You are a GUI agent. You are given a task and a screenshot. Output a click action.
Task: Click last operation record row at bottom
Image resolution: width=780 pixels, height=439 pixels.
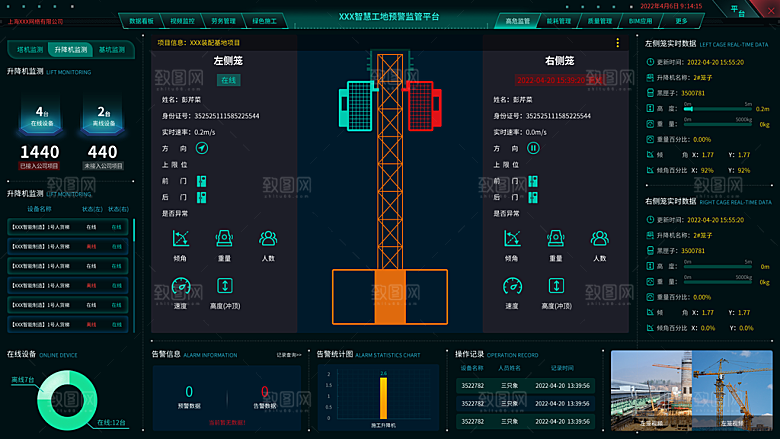tap(525, 422)
